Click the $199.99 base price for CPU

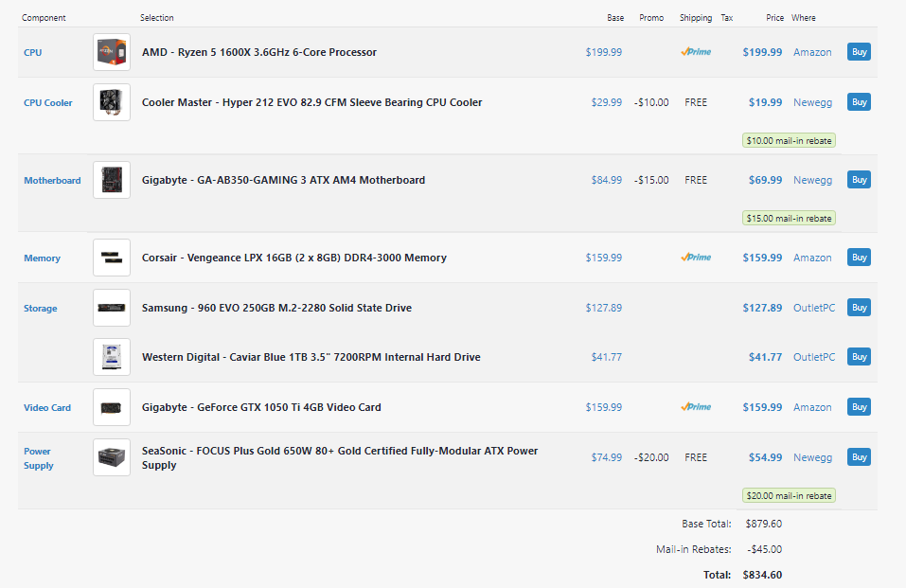coord(604,52)
